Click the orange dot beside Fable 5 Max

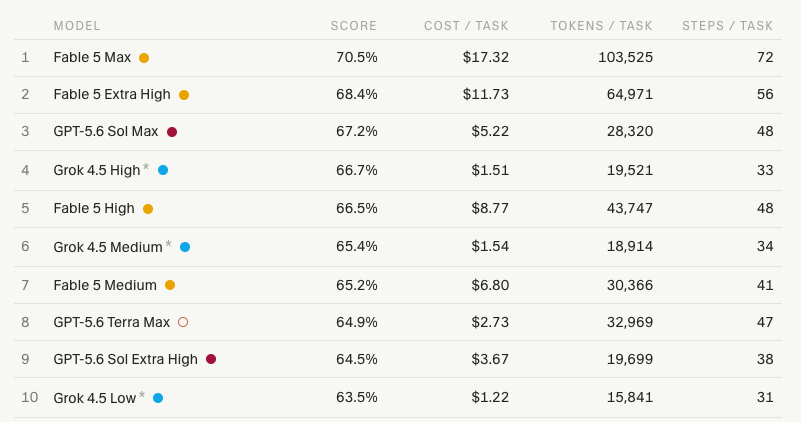(144, 58)
